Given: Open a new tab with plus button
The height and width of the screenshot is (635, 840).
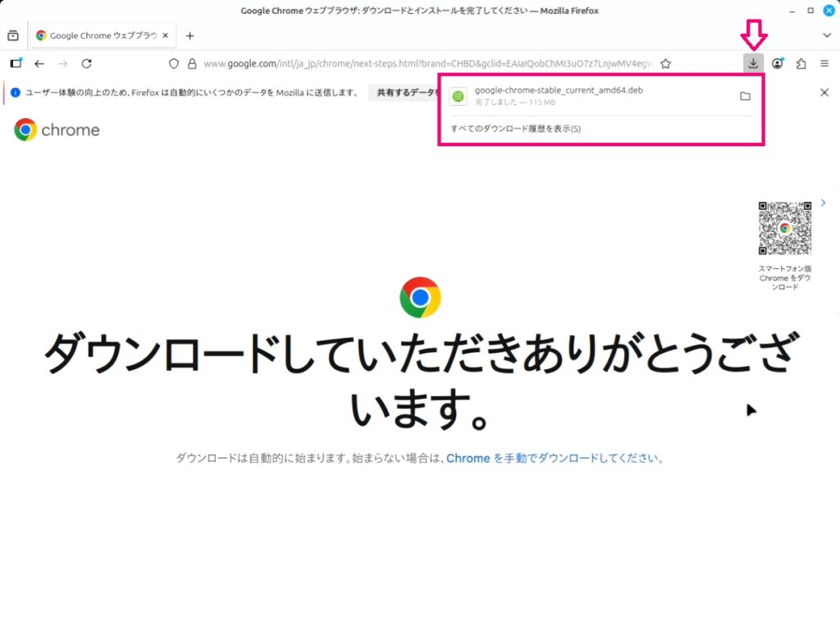Looking at the screenshot, I should 190,35.
